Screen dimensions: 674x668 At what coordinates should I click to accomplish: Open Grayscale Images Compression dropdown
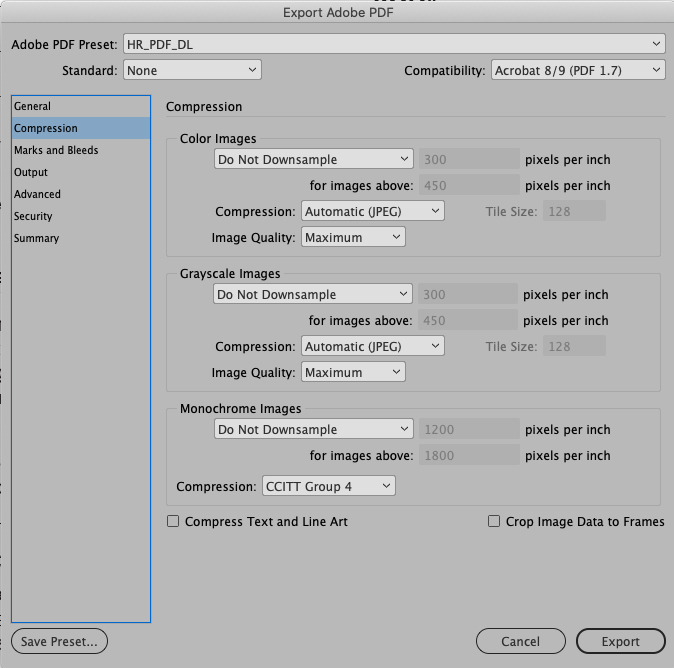click(373, 346)
